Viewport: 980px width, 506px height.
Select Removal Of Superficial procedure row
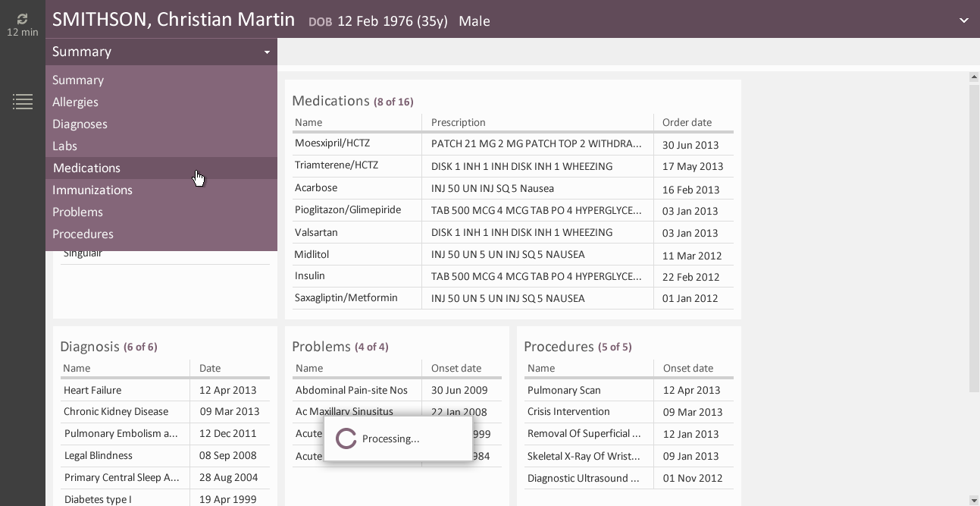[x=629, y=434]
